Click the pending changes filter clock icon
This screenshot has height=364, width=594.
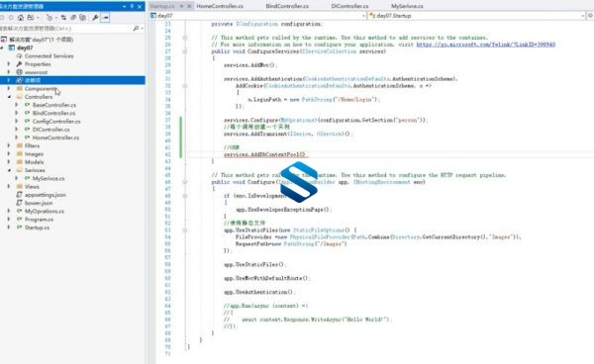(49, 18)
